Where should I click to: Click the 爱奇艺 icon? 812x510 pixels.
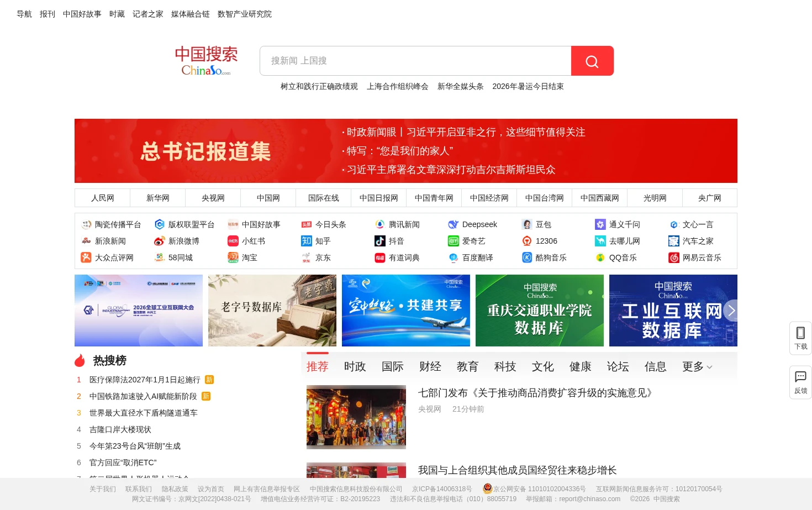point(454,241)
